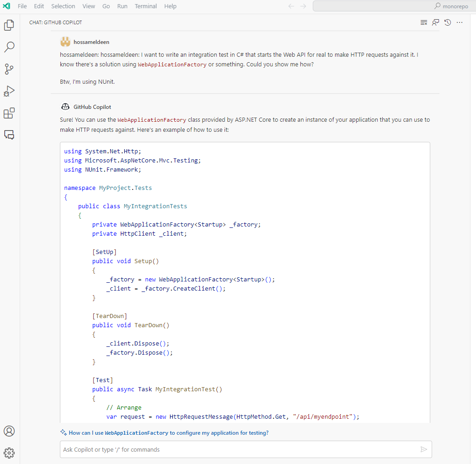The height and width of the screenshot is (464, 476).
Task: Click the 'public void TearDown()' method line
Action: [131, 325]
